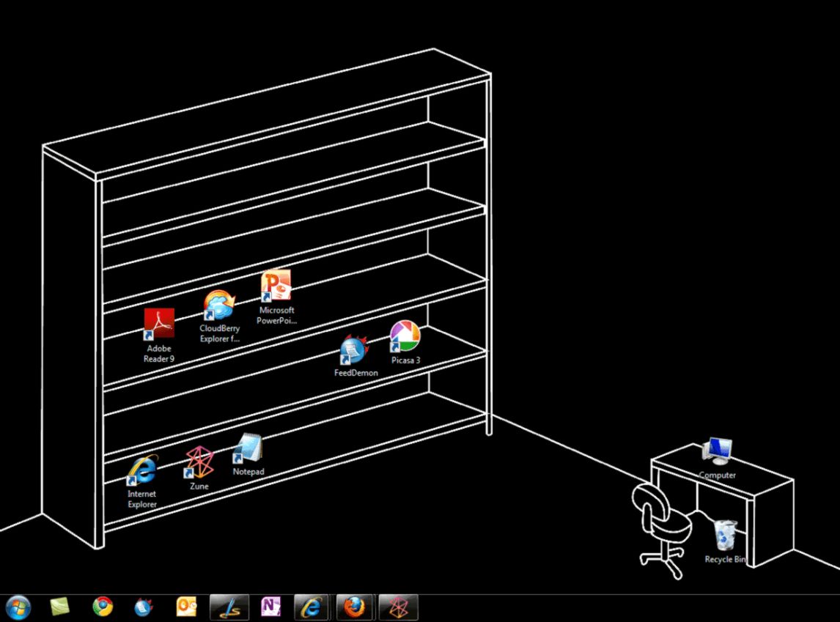Open Notepad from the bottom shelf

248,448
